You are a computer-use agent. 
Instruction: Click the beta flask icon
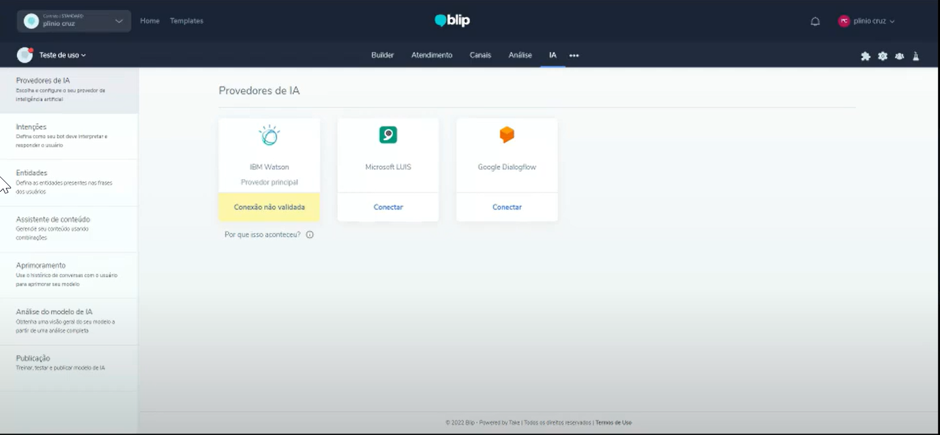click(915, 56)
